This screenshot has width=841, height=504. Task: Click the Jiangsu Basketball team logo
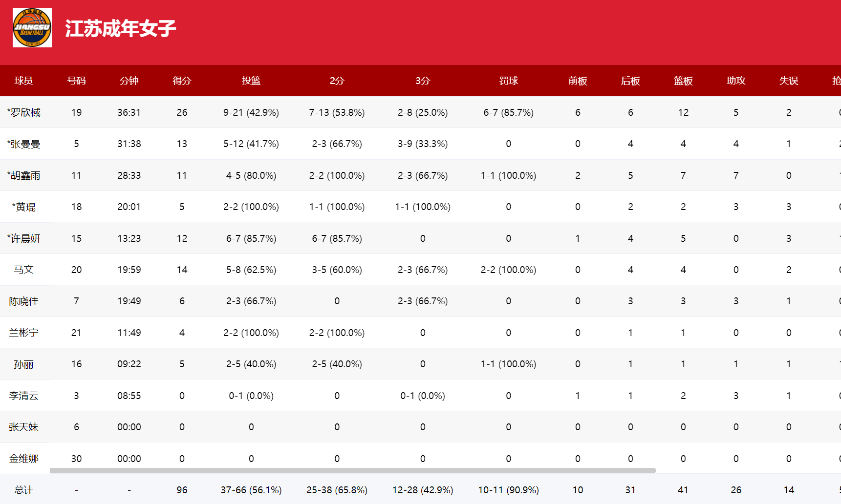click(x=32, y=28)
